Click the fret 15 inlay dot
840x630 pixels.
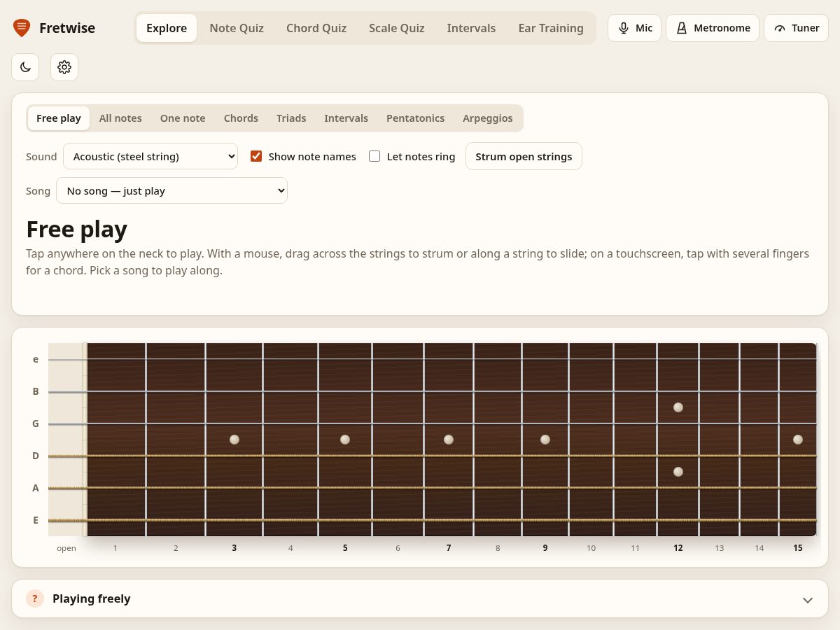pyautogui.click(x=798, y=440)
